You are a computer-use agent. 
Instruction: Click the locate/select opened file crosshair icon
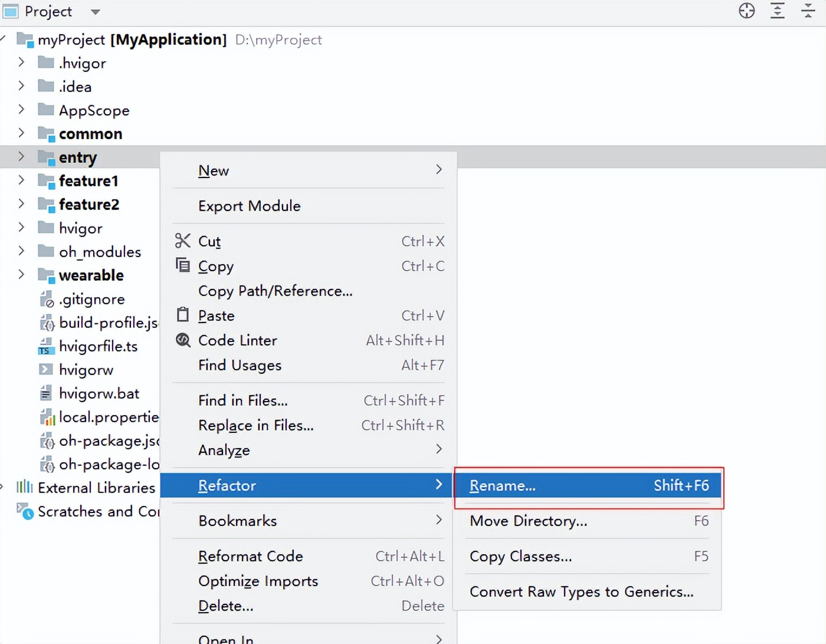click(746, 11)
